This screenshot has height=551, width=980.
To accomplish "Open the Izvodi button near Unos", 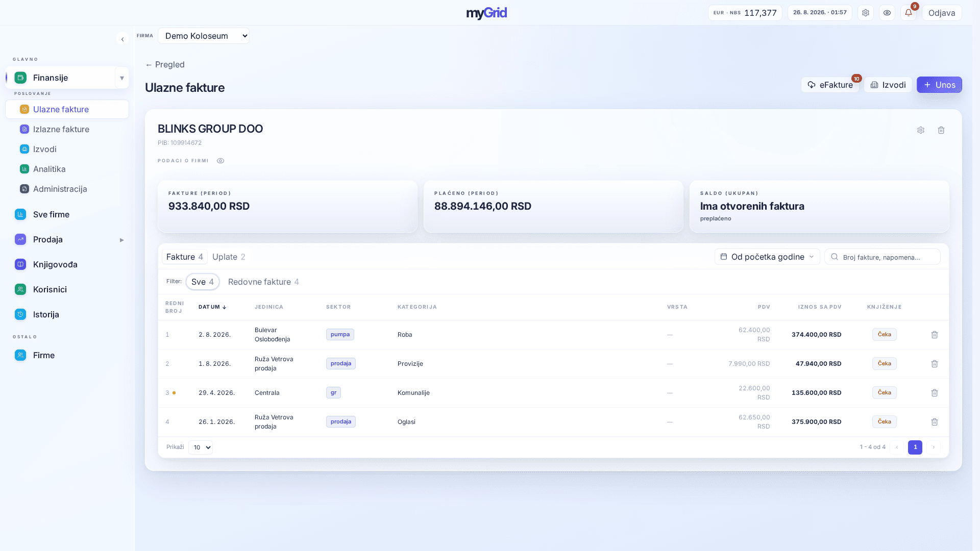I will tap(888, 85).
